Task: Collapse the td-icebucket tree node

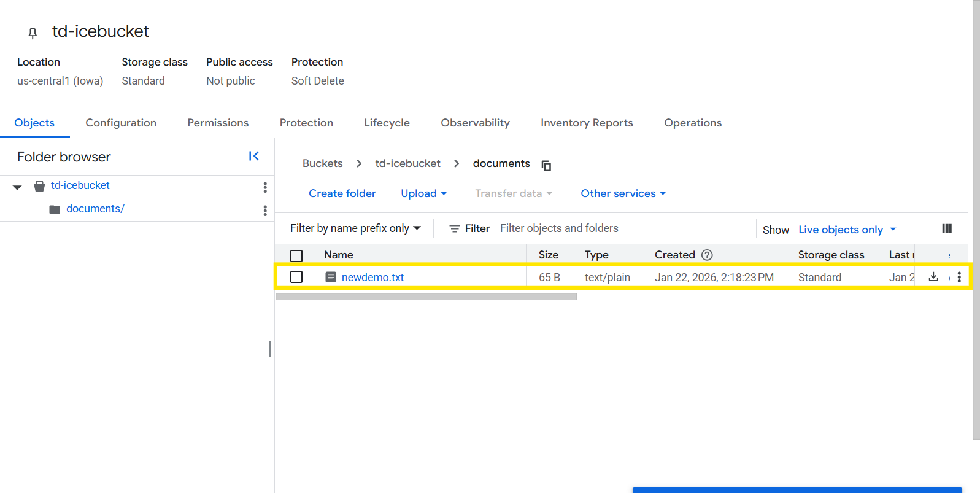Action: tap(17, 187)
